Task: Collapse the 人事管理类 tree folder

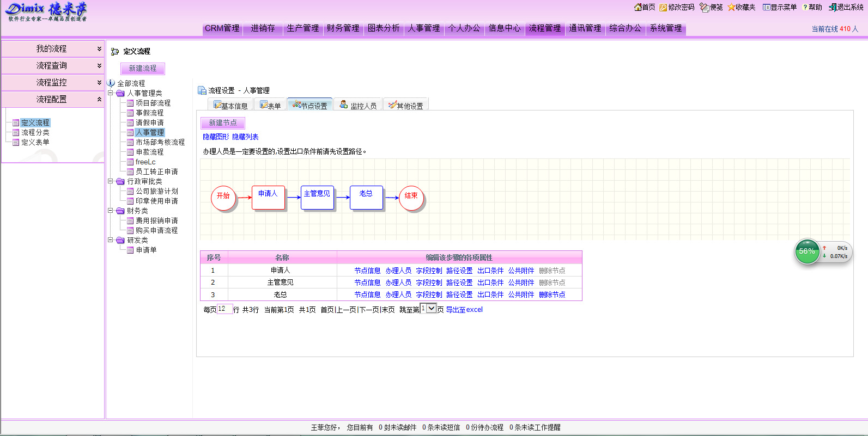Action: pyautogui.click(x=111, y=93)
